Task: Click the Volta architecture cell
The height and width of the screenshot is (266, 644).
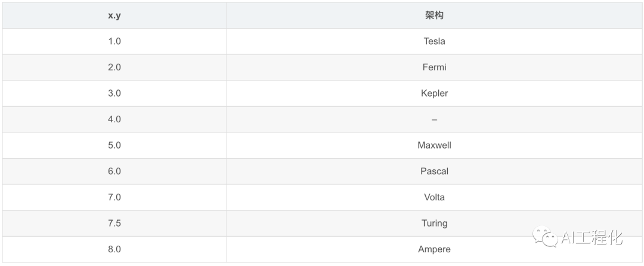Action: 434,197
